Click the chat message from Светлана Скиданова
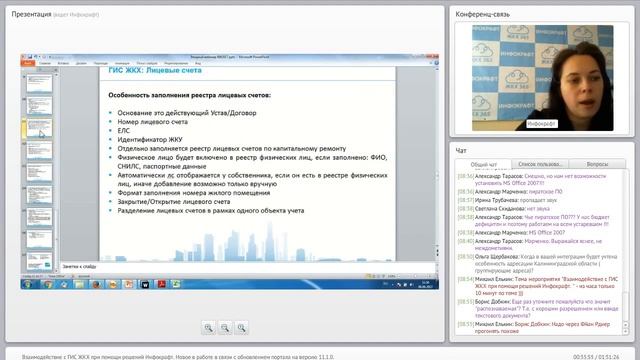The width and height of the screenshot is (640, 360). tap(503, 209)
